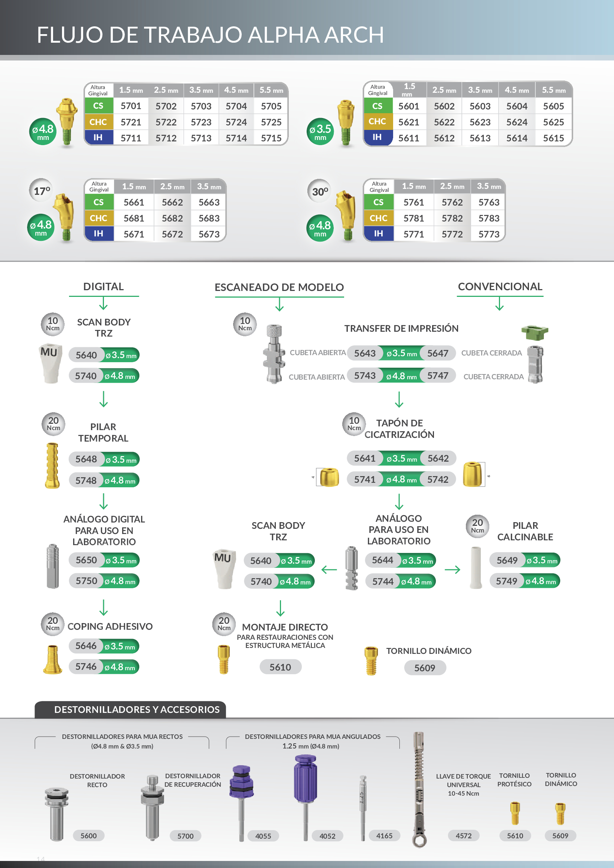Click the blue IH cell in the 17° table
The image size is (614, 868).
coord(99,234)
